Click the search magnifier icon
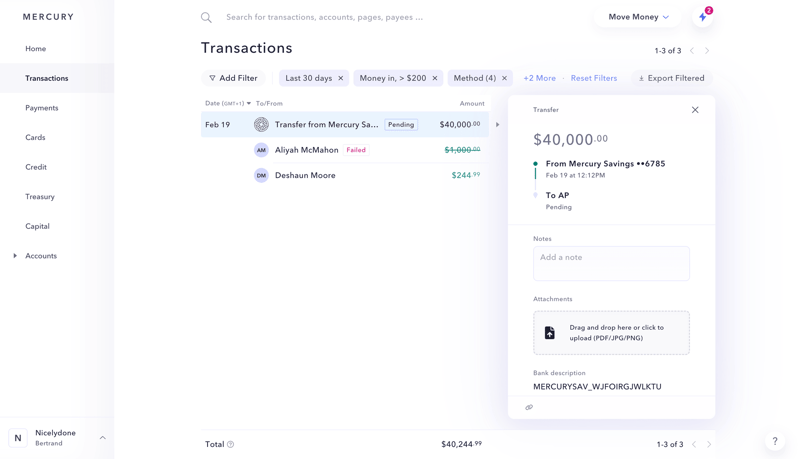Viewport: 800px width, 459px height. 206,17
